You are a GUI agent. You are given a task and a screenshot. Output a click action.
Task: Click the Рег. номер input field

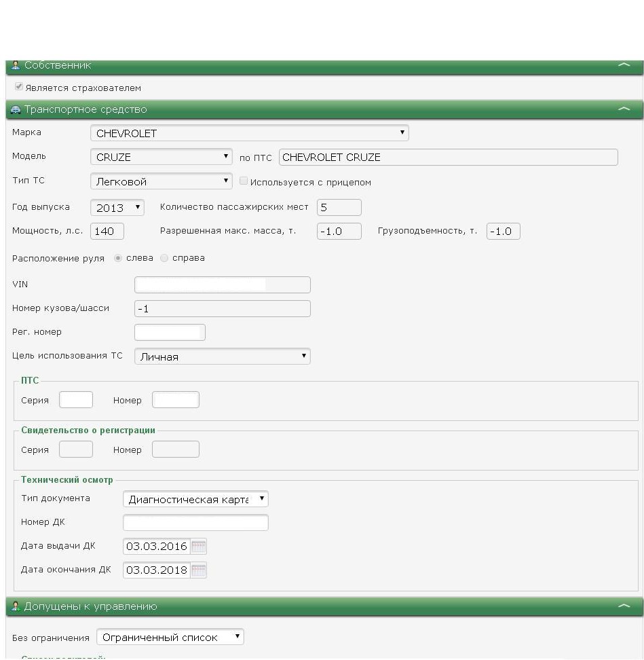point(170,332)
